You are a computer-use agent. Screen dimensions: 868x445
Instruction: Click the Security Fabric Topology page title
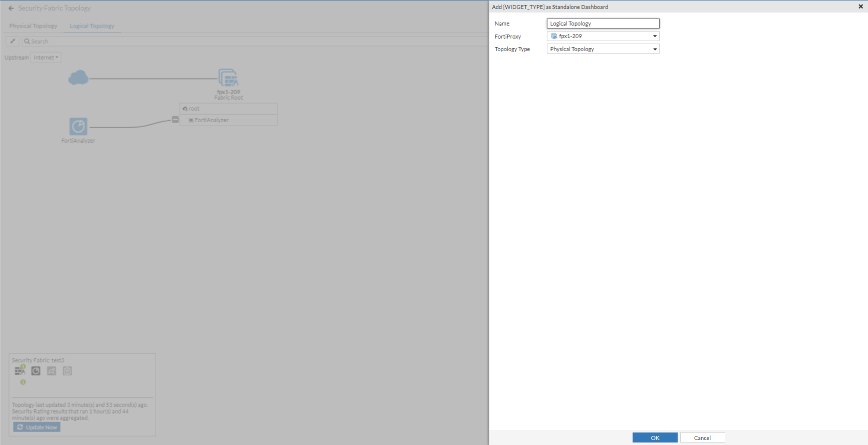click(x=55, y=9)
